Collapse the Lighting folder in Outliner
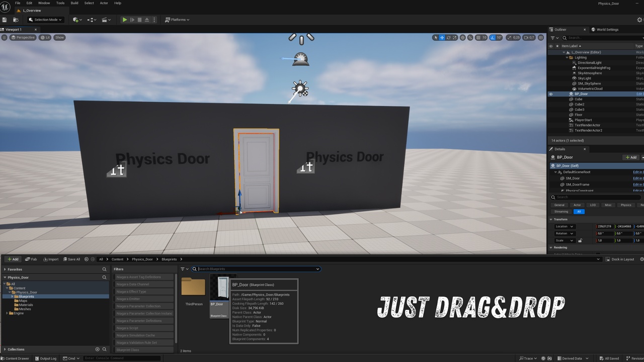Image resolution: width=644 pixels, height=362 pixels. pyautogui.click(x=568, y=57)
